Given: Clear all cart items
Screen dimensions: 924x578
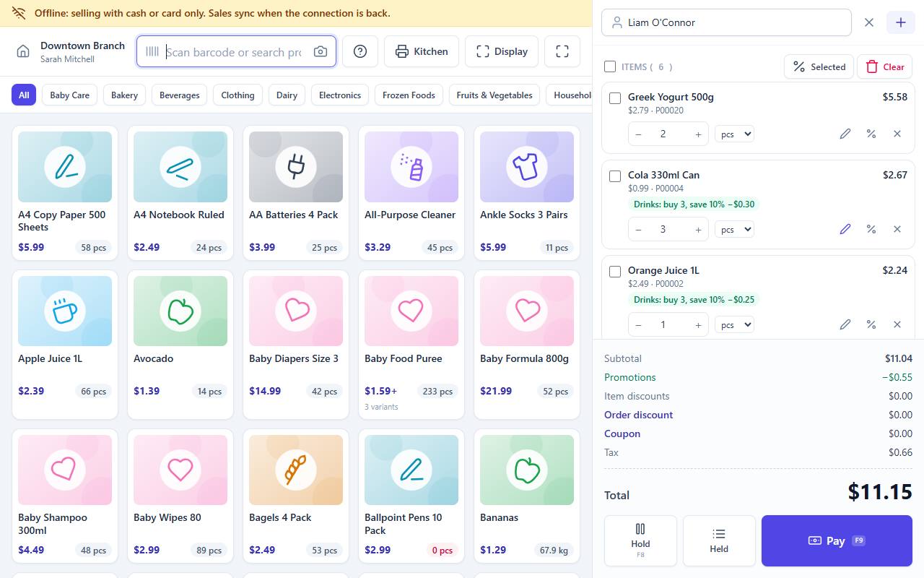Looking at the screenshot, I should point(885,66).
